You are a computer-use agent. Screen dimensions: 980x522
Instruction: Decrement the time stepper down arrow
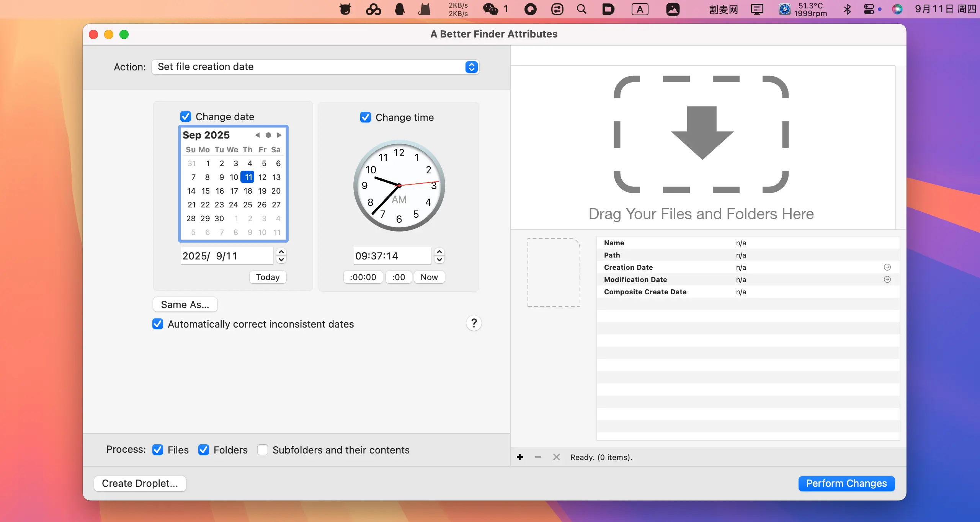pyautogui.click(x=439, y=259)
